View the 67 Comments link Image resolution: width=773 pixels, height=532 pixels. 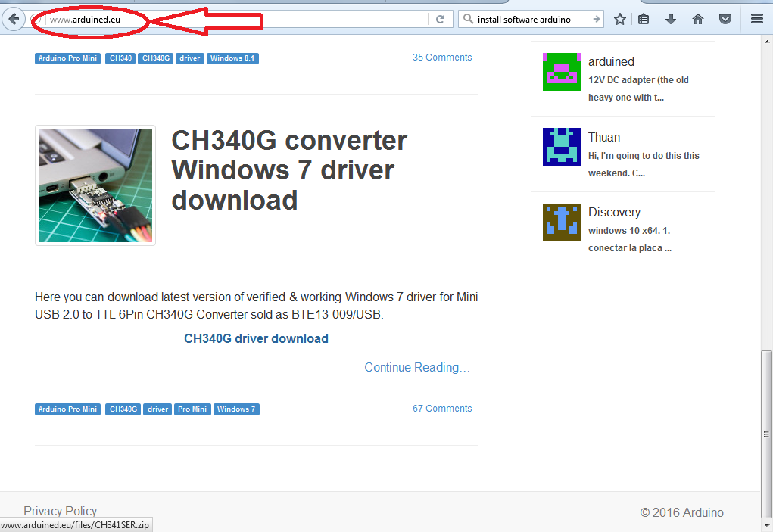[442, 408]
